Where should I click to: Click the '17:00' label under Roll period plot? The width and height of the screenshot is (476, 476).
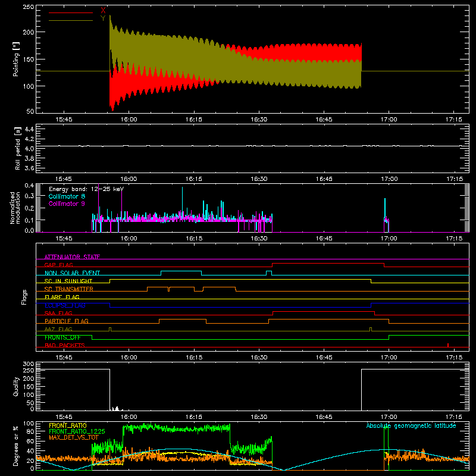(389, 179)
